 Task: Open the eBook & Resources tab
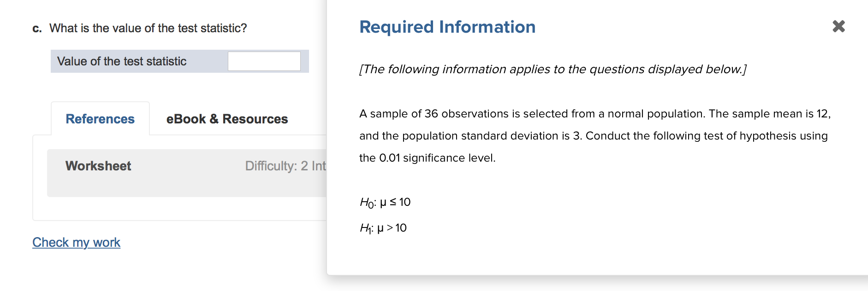[227, 119]
